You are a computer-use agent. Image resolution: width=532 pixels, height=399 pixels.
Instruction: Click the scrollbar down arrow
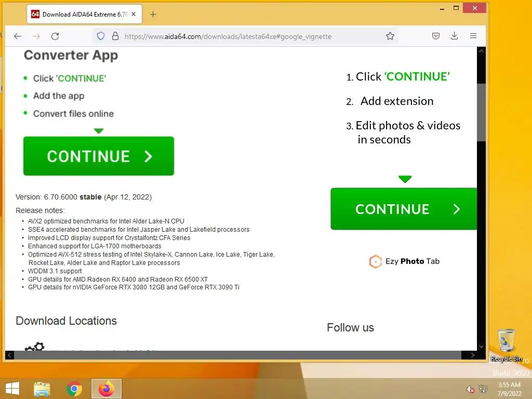click(x=481, y=347)
